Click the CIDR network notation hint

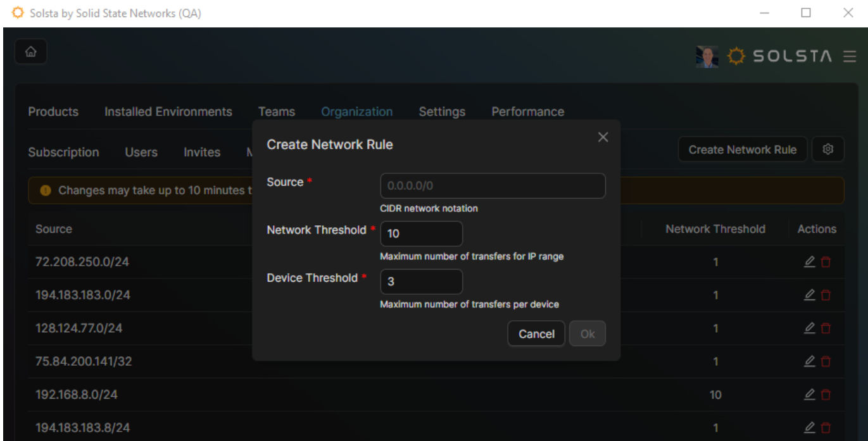[x=429, y=208]
